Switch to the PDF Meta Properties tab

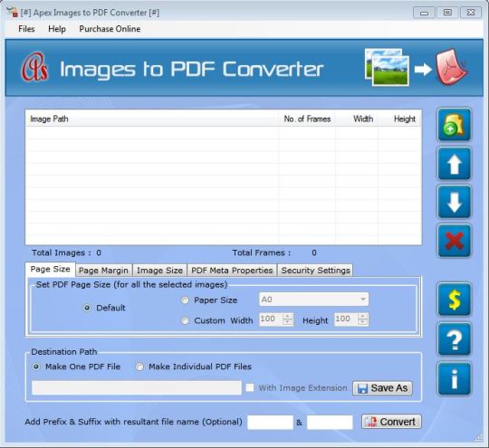(x=232, y=271)
